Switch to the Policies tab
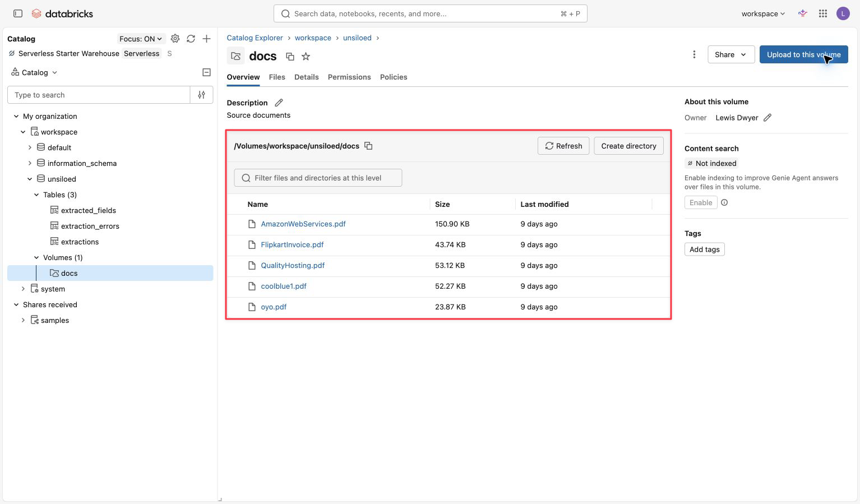Image resolution: width=860 pixels, height=504 pixels. coord(394,77)
